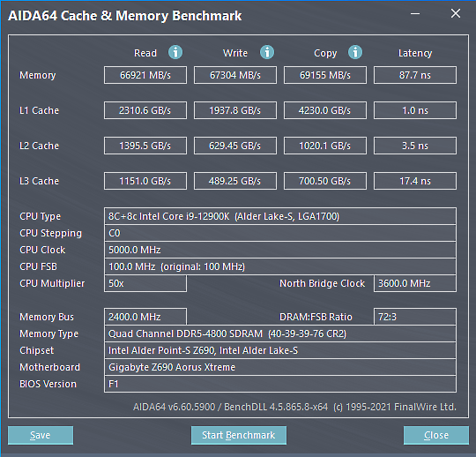This screenshot has width=476, height=457.
Task: Click the Copy info icon
Action: (355, 52)
